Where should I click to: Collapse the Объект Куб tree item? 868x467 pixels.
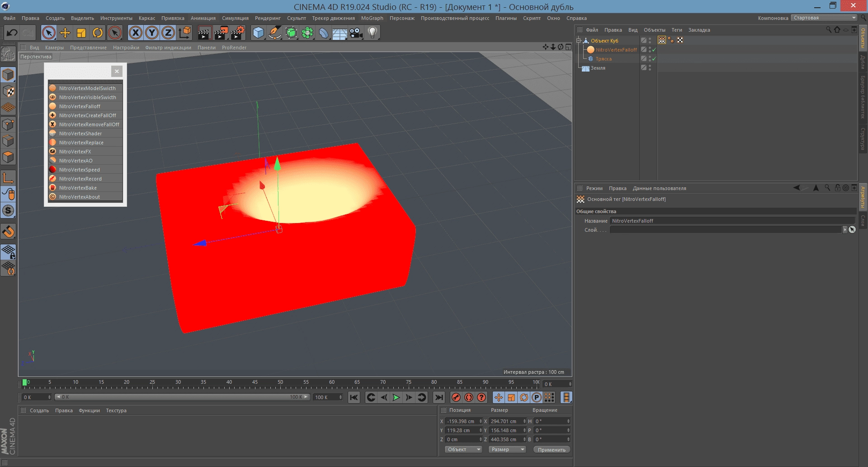click(578, 40)
